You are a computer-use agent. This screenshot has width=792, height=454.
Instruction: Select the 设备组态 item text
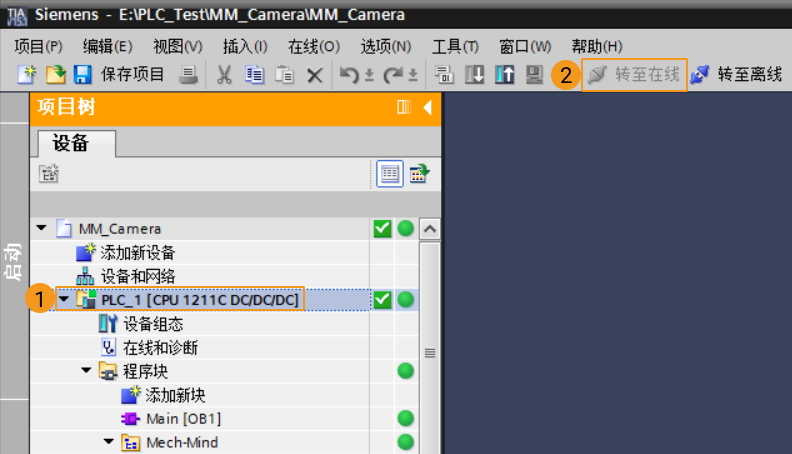153,324
